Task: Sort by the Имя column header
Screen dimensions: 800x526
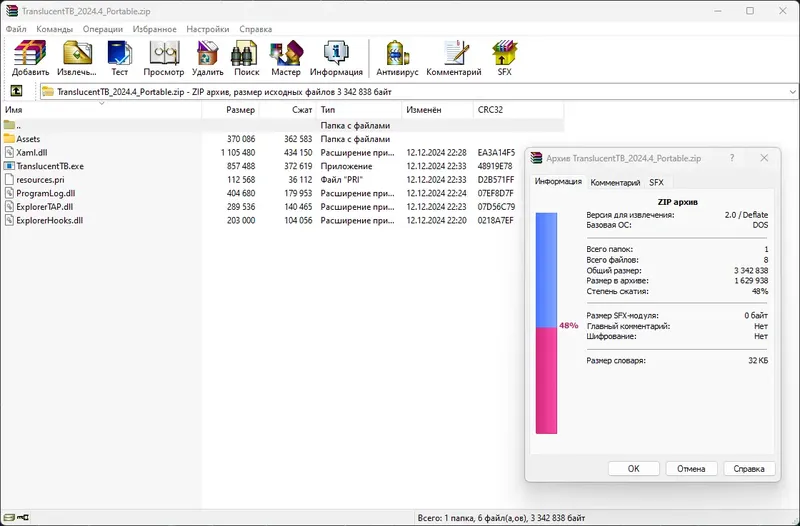Action: tap(102, 110)
